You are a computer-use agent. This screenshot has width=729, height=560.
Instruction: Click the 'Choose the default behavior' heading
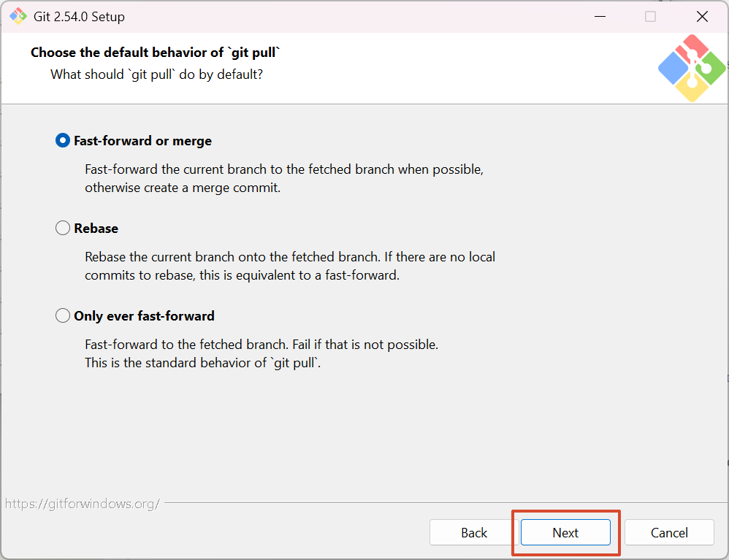coord(156,53)
